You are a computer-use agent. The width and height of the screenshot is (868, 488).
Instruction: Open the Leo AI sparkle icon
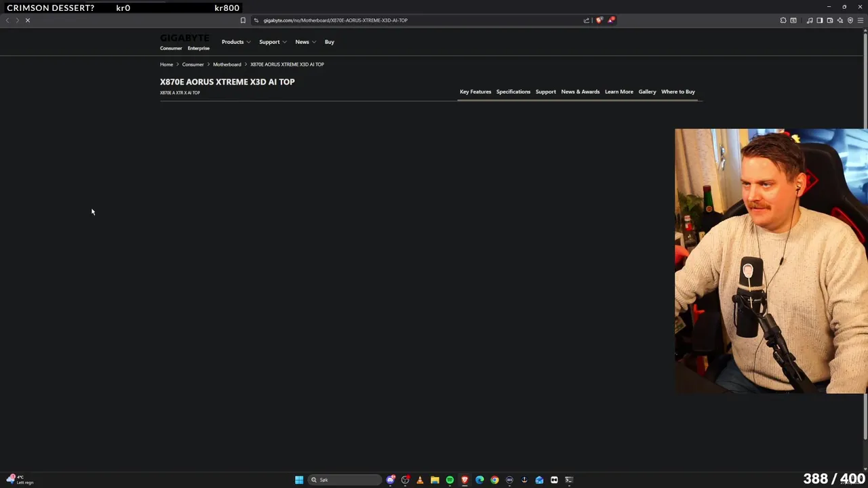[x=840, y=20]
